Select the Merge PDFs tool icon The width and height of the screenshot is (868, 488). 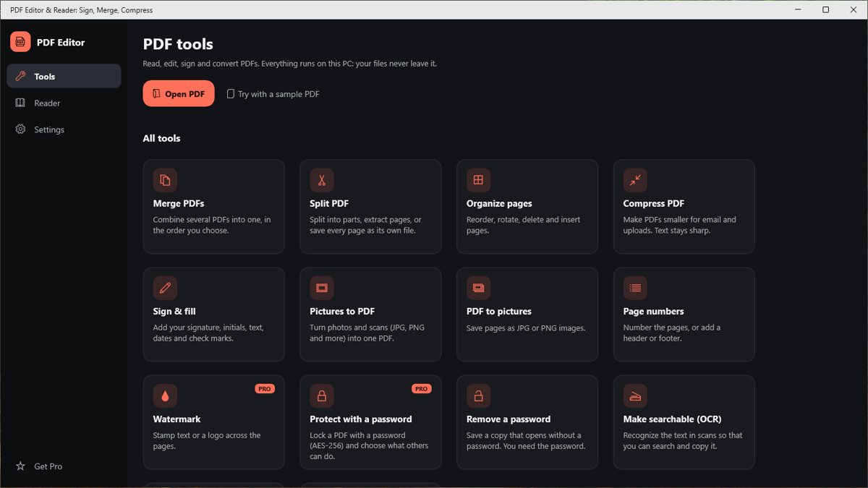coord(165,180)
